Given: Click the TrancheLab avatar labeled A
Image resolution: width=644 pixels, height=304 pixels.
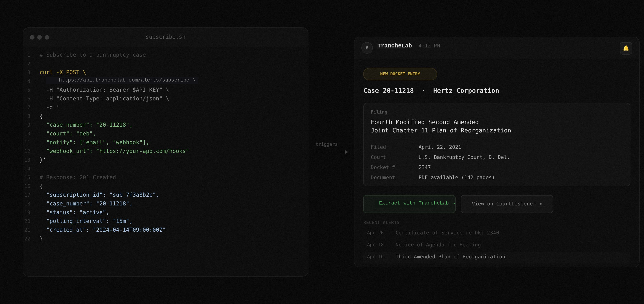Looking at the screenshot, I should click(x=367, y=48).
